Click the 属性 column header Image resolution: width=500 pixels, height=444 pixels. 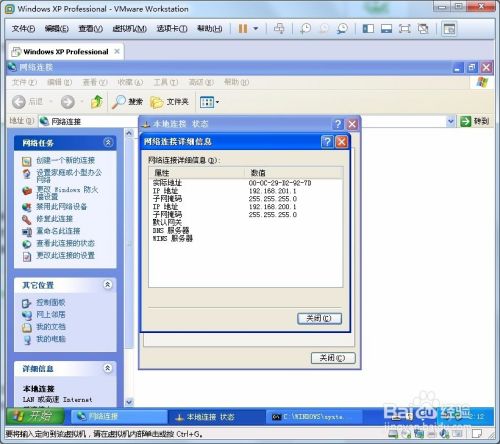pos(197,173)
